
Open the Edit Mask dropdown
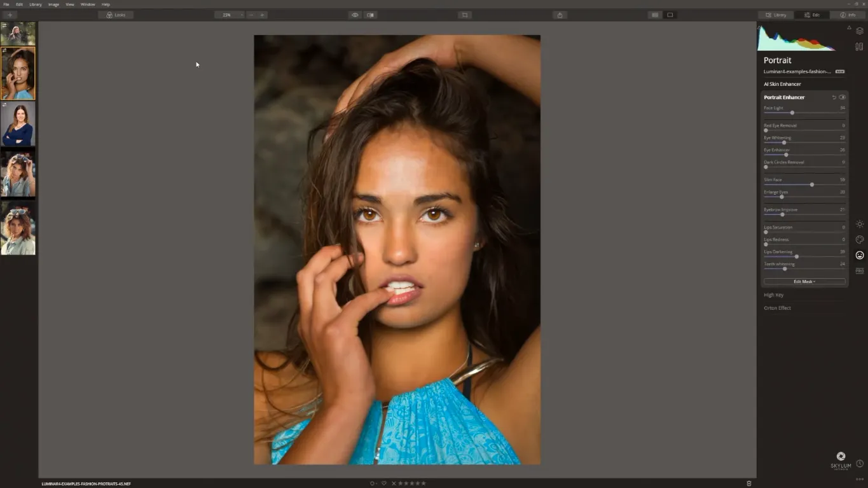click(804, 281)
